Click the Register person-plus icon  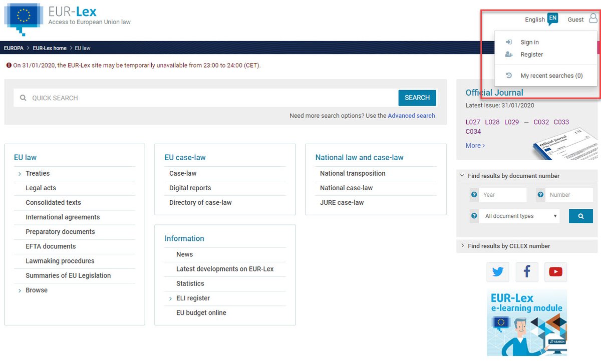[509, 54]
